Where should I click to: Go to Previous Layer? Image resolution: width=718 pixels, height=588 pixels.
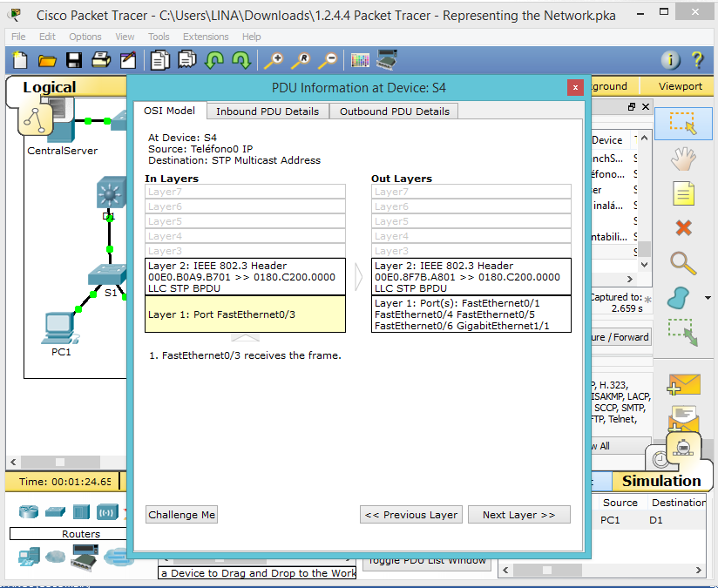(411, 515)
